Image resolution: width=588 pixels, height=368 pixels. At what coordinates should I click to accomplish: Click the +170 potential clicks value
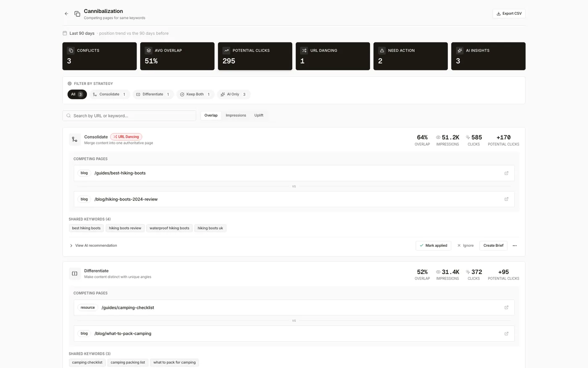[x=504, y=137]
